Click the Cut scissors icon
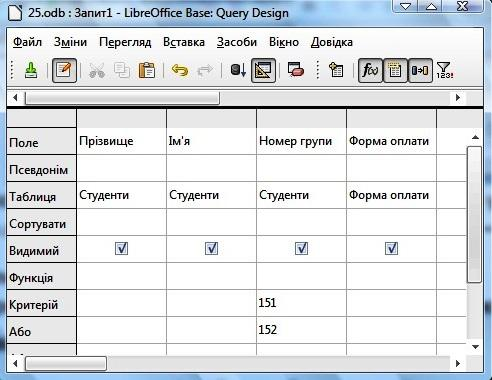This screenshot has height=380, width=492. click(97, 70)
